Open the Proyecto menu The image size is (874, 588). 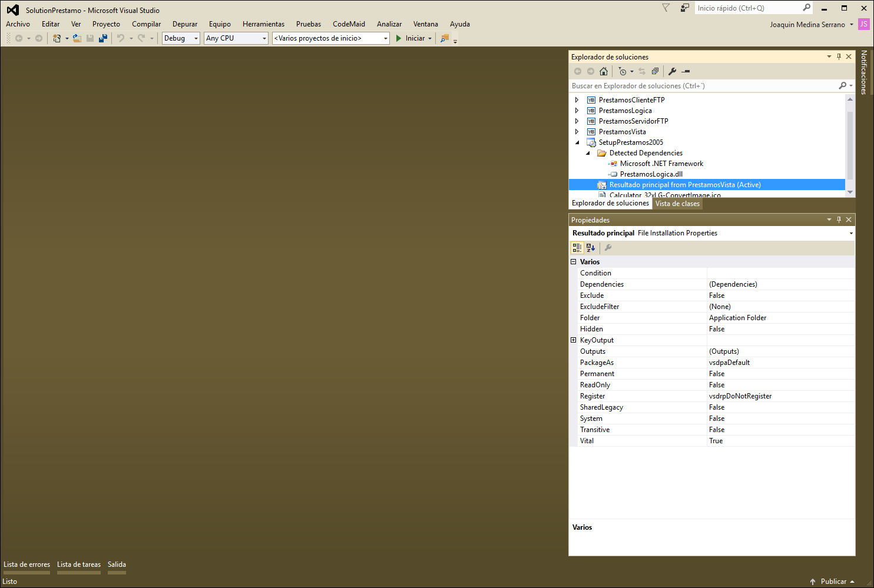point(106,24)
